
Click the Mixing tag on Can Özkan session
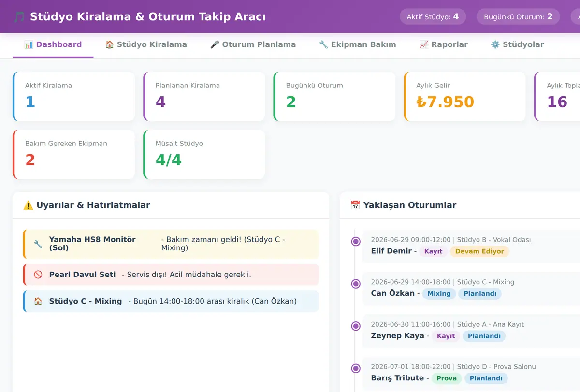(439, 293)
